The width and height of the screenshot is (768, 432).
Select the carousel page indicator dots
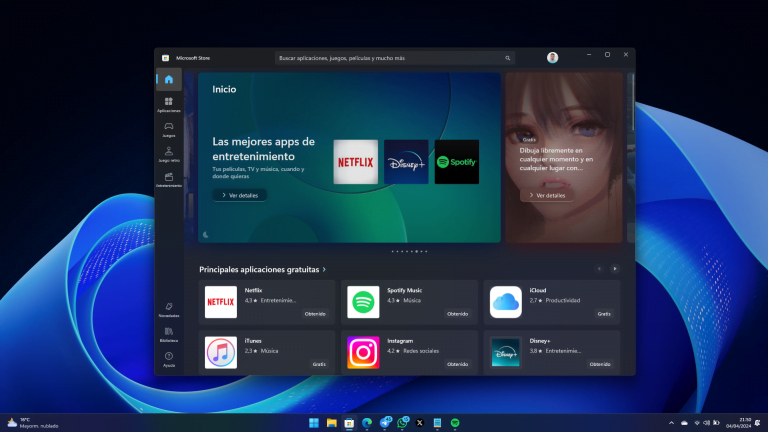pos(409,251)
